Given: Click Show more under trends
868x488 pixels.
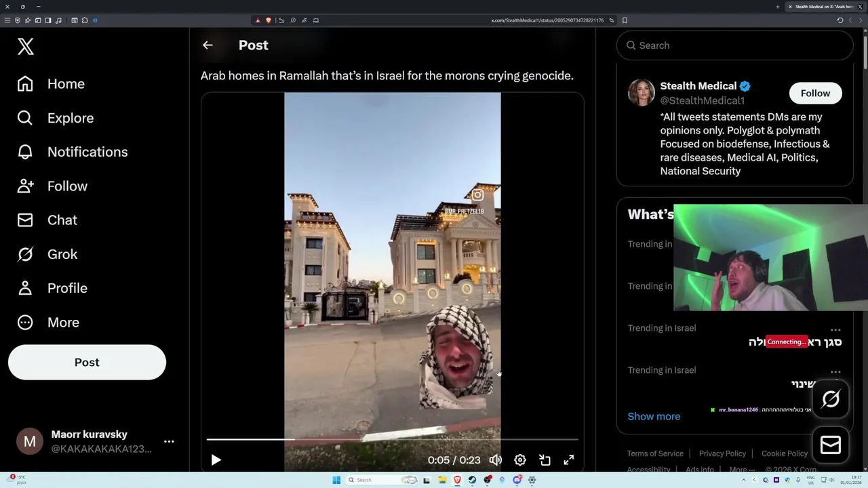Looking at the screenshot, I should [654, 416].
